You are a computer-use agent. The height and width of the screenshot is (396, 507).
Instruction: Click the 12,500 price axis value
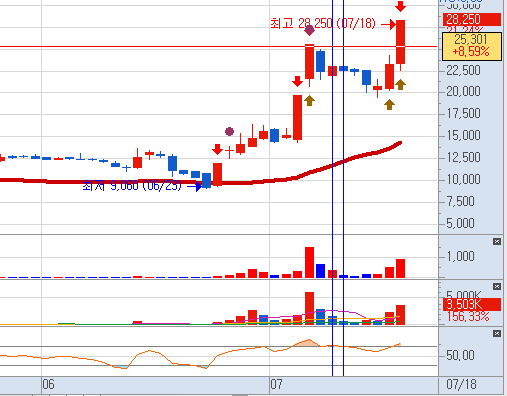point(463,157)
